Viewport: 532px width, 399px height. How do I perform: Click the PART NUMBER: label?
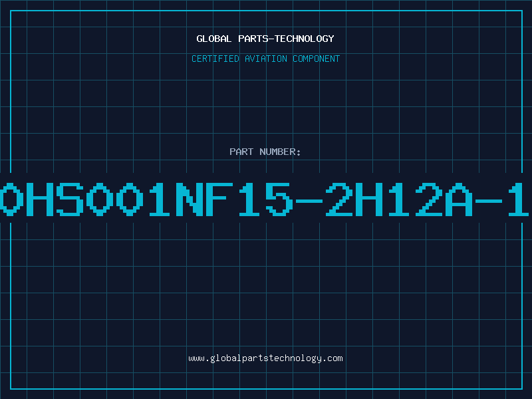(x=265, y=152)
